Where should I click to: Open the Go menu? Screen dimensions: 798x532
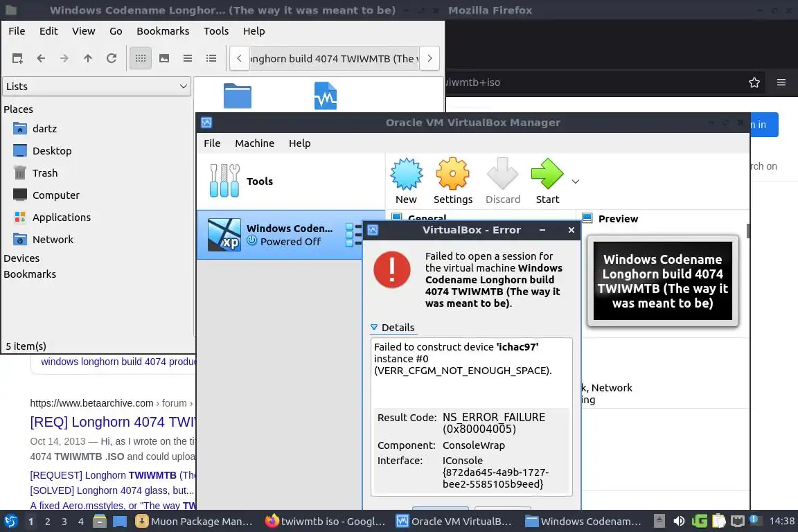click(x=116, y=31)
